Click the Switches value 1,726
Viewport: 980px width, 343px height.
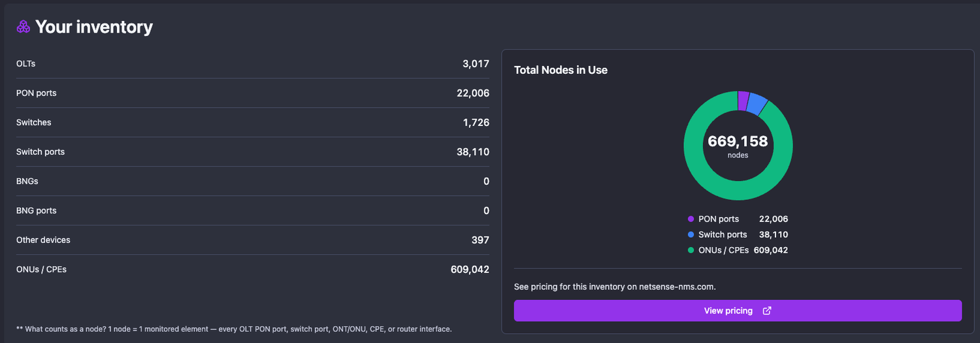pos(476,123)
